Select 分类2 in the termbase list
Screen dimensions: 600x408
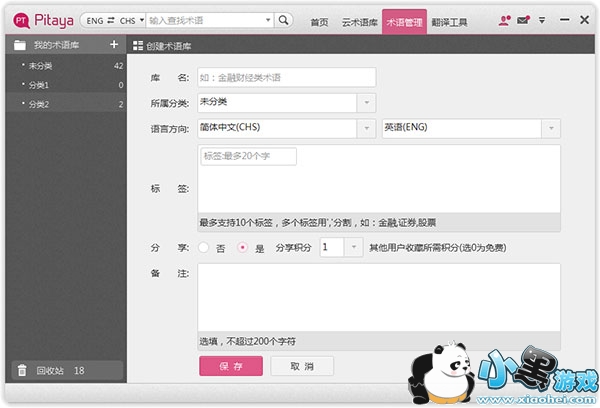39,104
